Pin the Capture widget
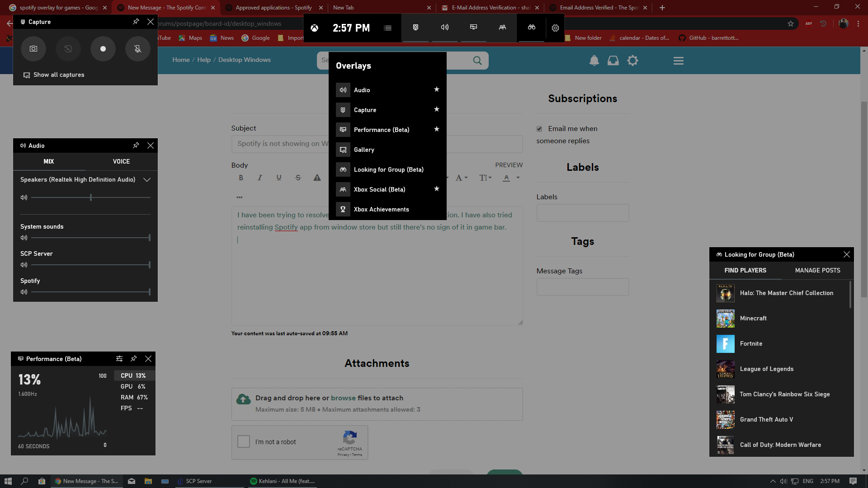The image size is (868, 488). (136, 22)
